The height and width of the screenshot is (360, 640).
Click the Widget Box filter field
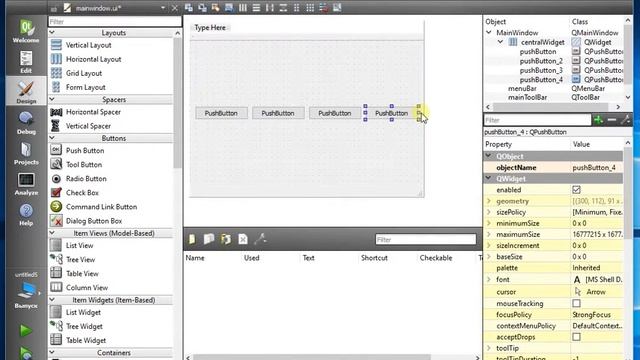[114, 21]
